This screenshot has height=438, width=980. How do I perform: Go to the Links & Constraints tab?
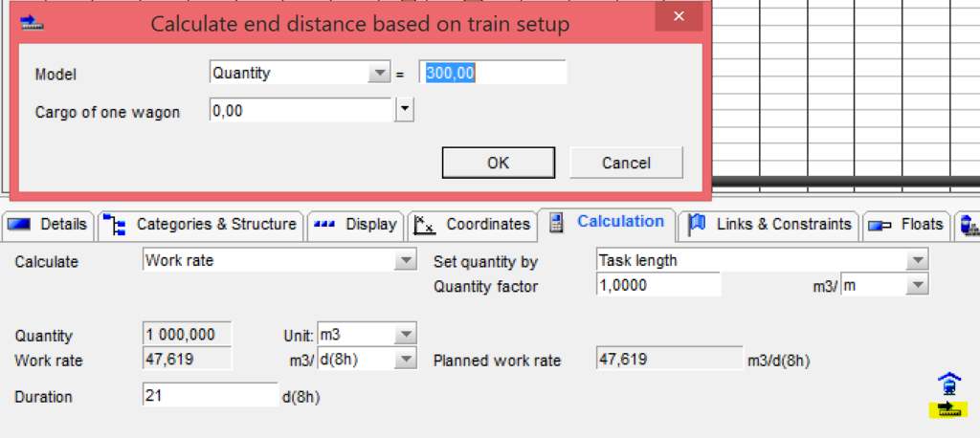pyautogui.click(x=769, y=225)
